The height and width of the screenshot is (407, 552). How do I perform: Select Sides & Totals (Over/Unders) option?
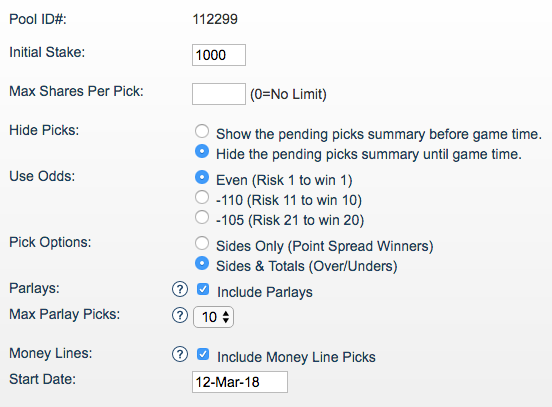coord(202,263)
